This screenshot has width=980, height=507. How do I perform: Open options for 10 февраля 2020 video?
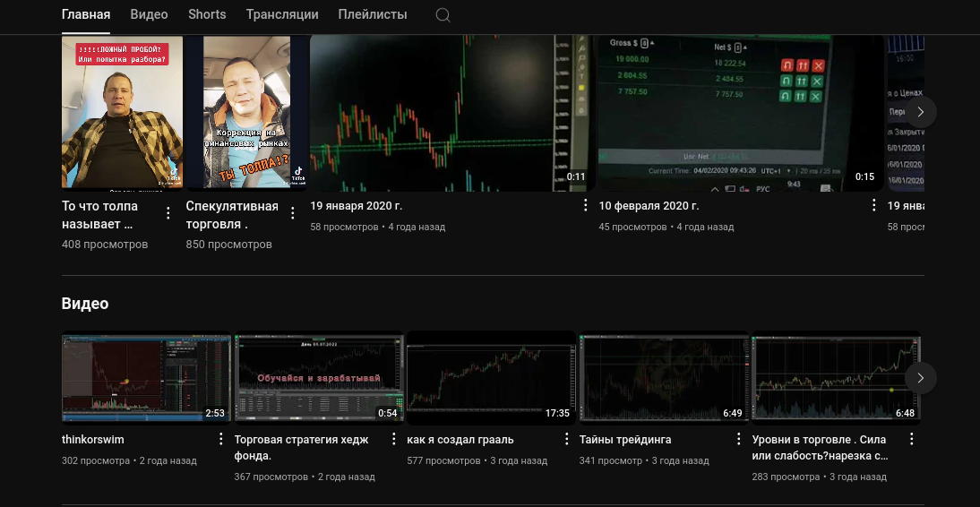[x=874, y=205]
